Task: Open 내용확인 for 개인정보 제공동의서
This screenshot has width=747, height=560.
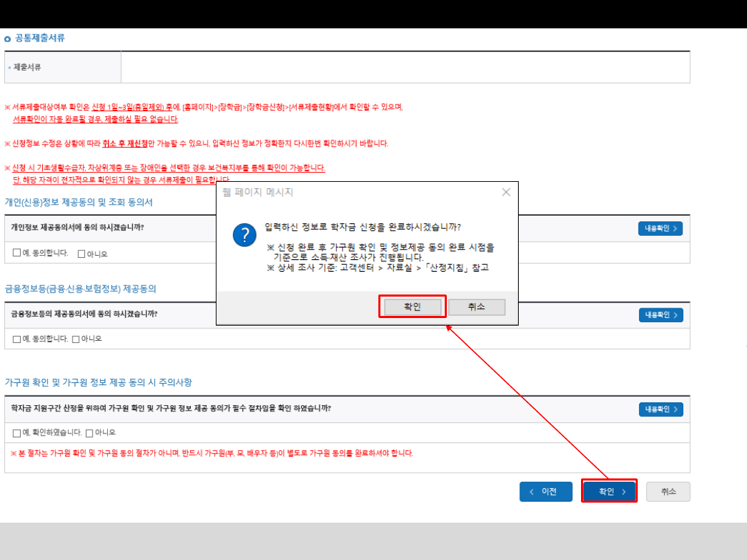Action: (660, 228)
